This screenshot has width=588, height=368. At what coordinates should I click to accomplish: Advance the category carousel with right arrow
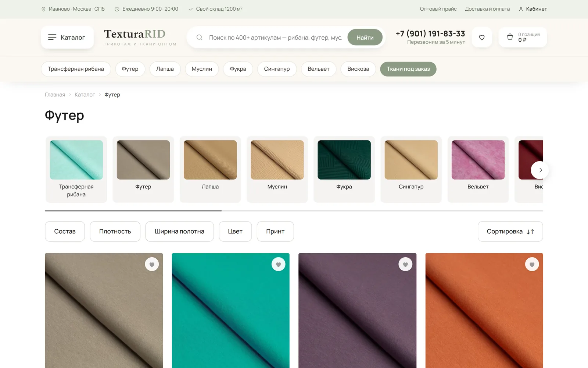[540, 170]
